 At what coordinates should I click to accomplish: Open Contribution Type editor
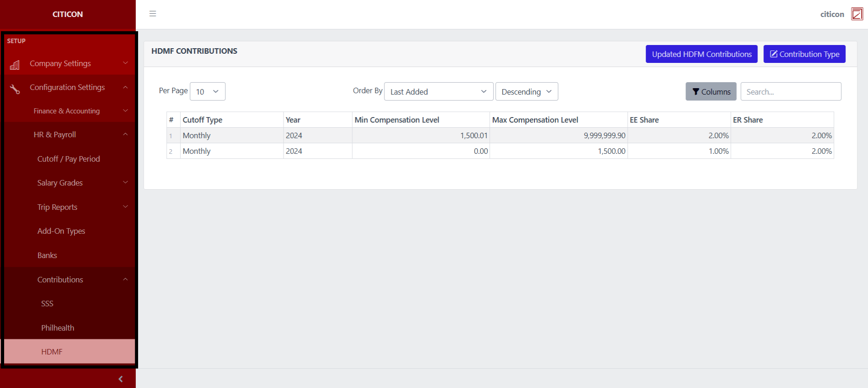804,54
